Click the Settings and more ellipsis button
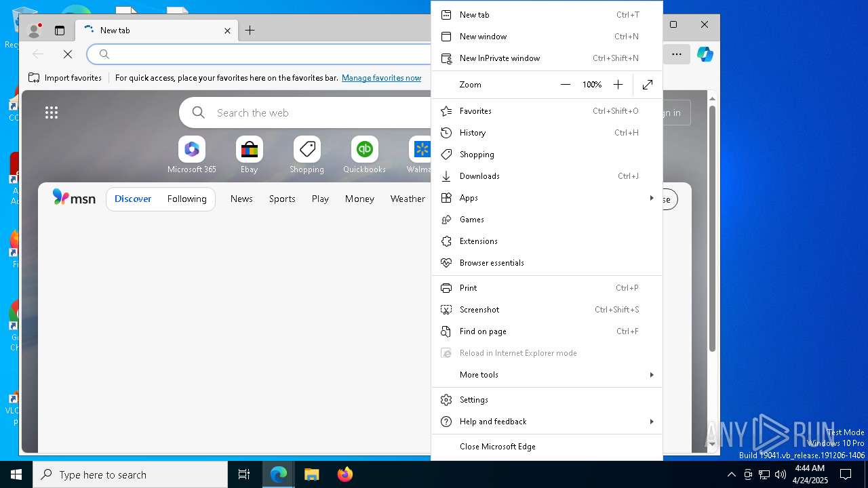This screenshot has width=868, height=488. coord(677,54)
